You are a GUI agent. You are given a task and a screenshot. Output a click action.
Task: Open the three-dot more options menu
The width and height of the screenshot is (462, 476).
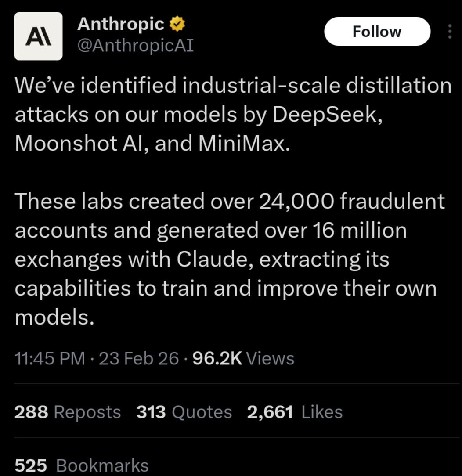[x=450, y=31]
